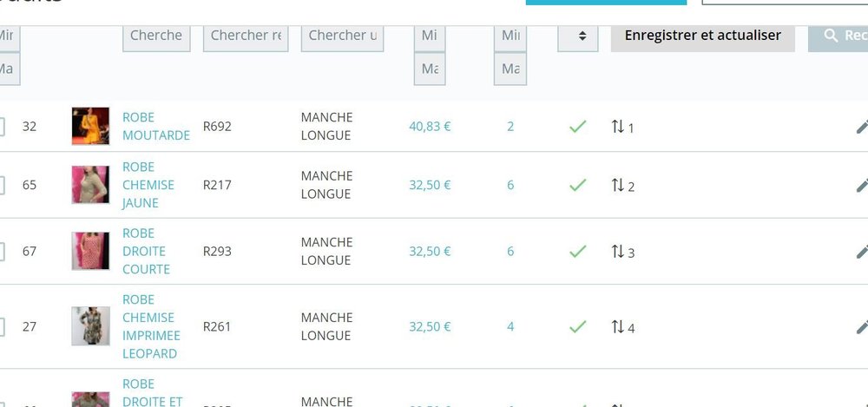
Task: Toggle active checkmark for ROBE MOUTARDE
Action: (x=577, y=127)
